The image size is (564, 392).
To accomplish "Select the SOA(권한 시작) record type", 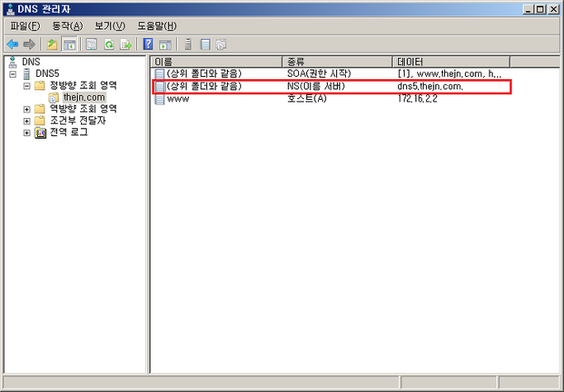I will 319,73.
